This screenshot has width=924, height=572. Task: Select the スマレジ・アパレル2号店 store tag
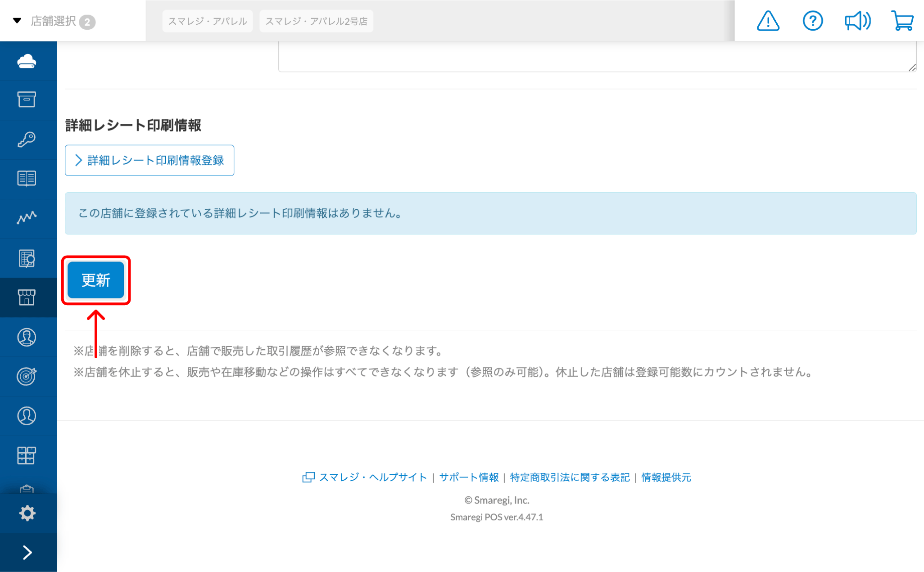pos(316,21)
